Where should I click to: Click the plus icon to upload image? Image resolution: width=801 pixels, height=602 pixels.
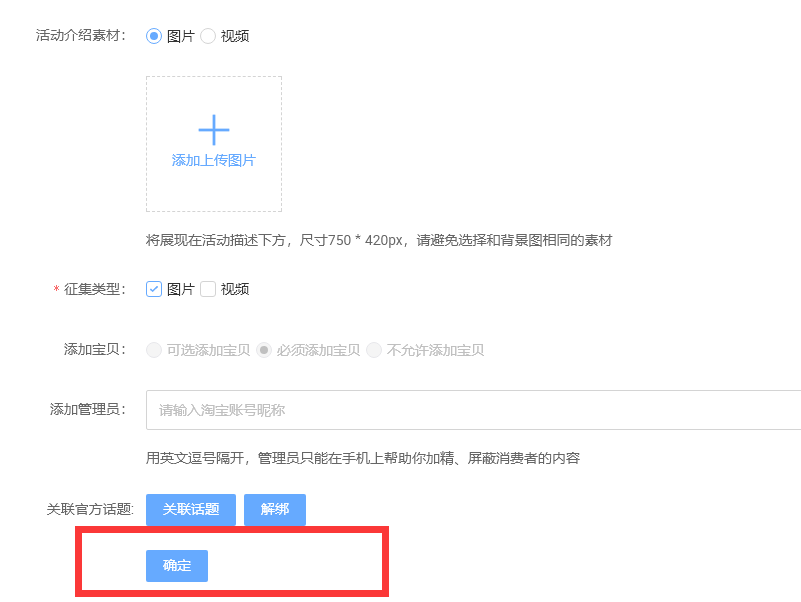click(214, 130)
